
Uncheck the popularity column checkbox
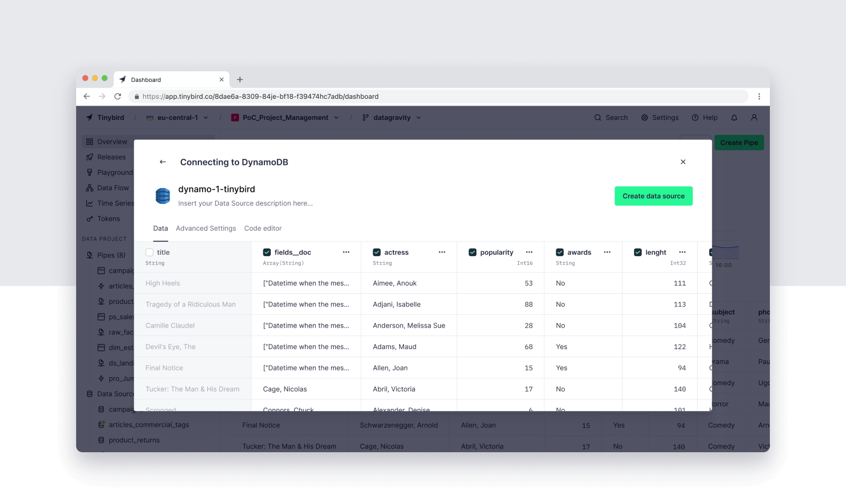click(473, 253)
